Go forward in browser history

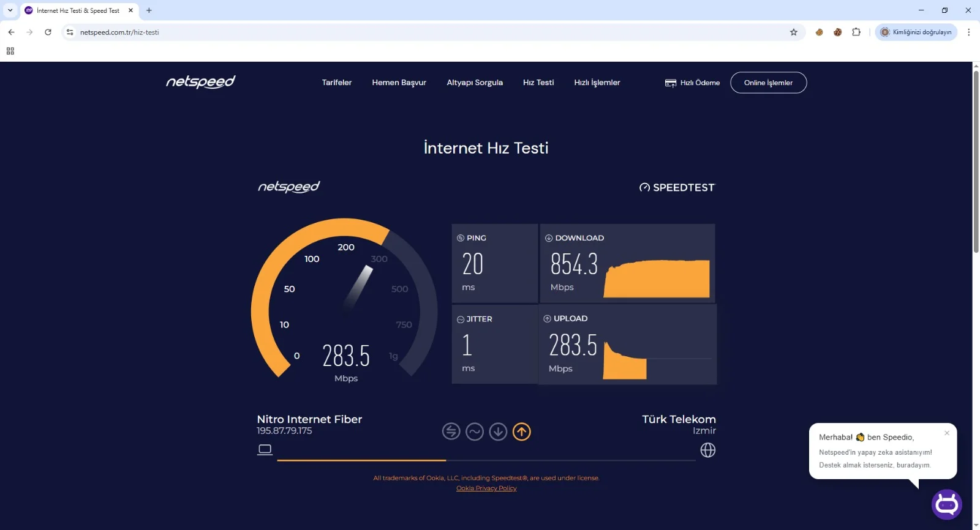(29, 32)
